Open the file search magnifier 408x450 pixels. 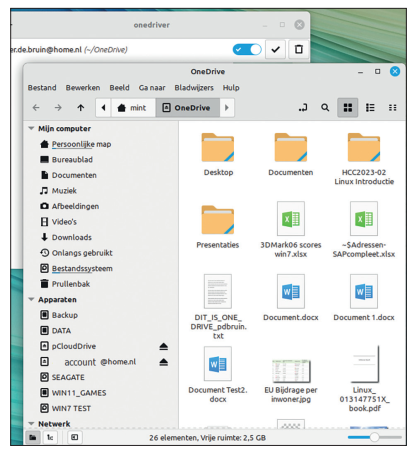pos(325,108)
